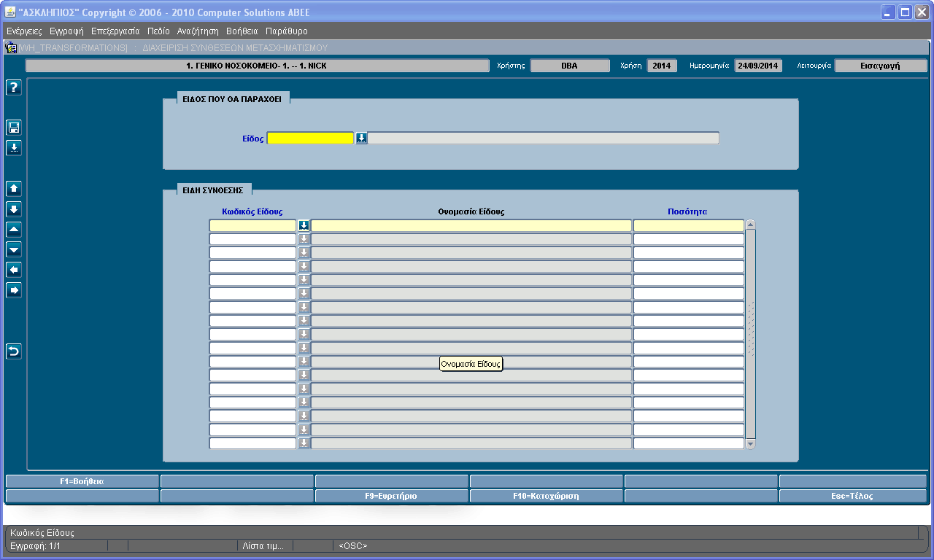Click the 24/09/2014 date field

[x=758, y=66]
